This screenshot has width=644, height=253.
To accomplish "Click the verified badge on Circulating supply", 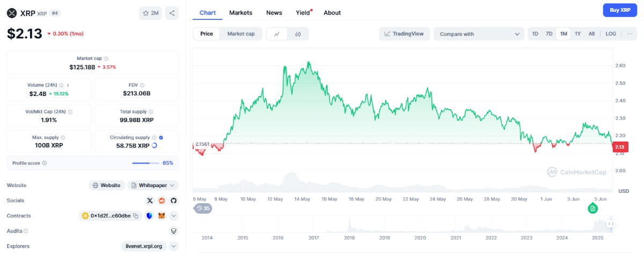I will 161,138.
